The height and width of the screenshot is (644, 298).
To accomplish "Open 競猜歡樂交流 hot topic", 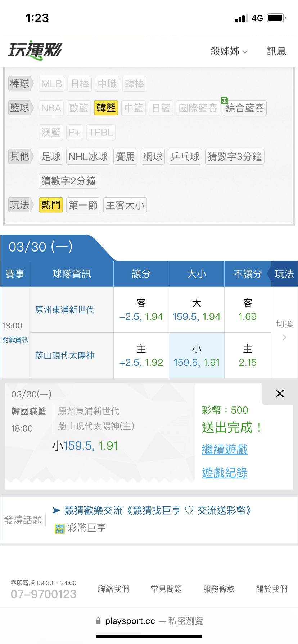I will click(158, 510).
